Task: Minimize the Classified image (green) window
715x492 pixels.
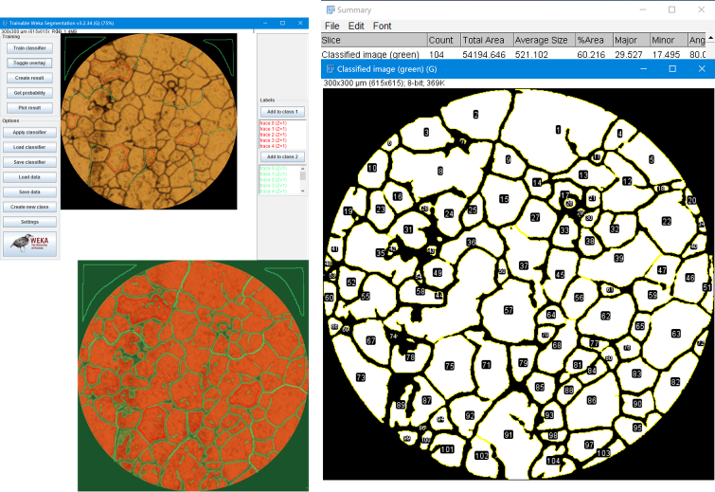Action: [643, 69]
